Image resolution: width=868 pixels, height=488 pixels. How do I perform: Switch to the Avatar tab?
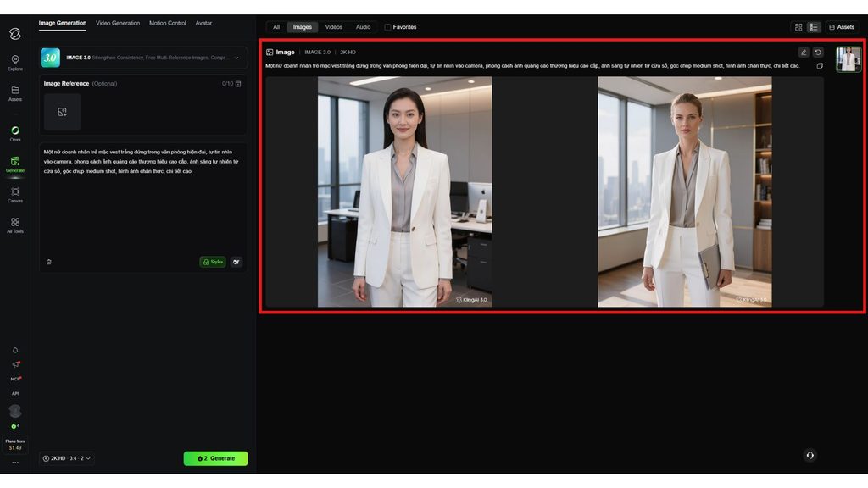(203, 23)
